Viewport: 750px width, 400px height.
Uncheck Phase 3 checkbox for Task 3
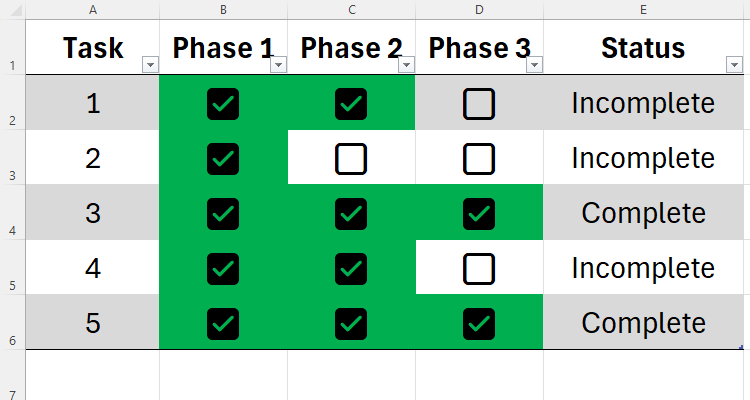pyautogui.click(x=479, y=213)
